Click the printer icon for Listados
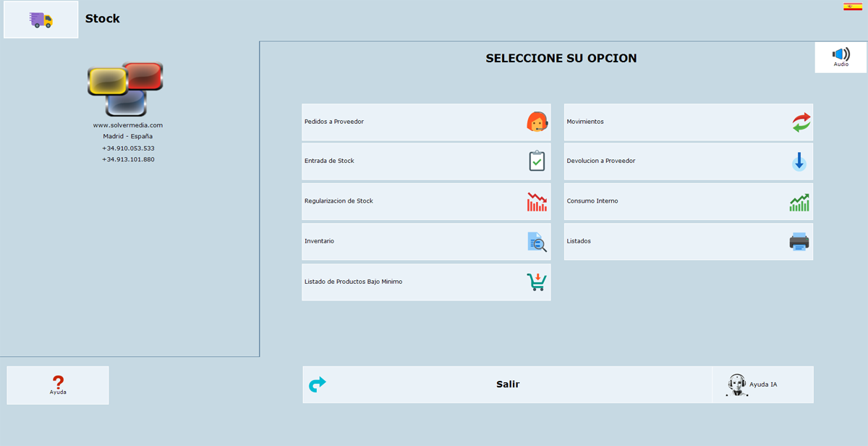The width and height of the screenshot is (868, 446). coord(799,242)
